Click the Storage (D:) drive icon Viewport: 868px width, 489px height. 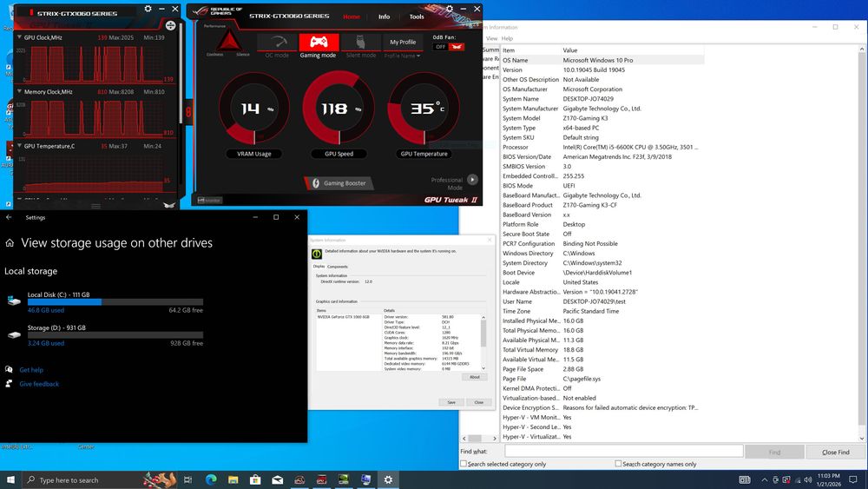(x=15, y=334)
